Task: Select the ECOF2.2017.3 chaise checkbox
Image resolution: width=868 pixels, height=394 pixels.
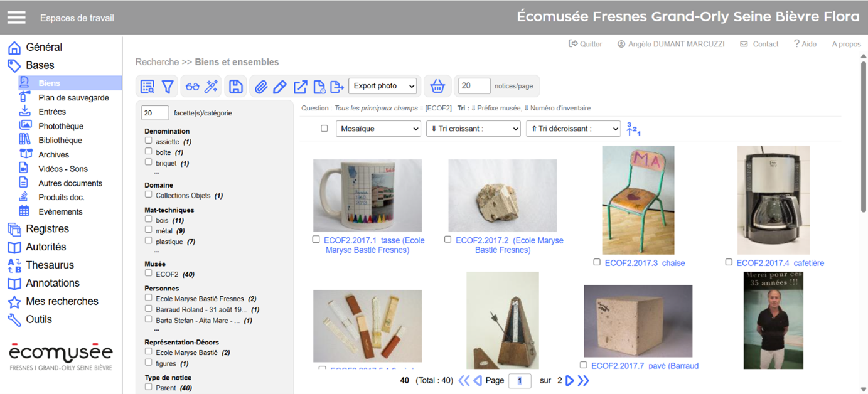Action: (x=597, y=262)
